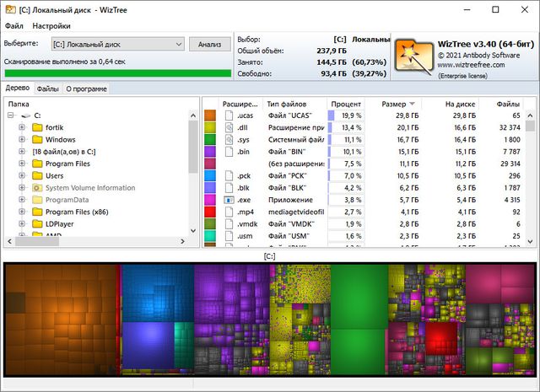Expand the fortik folder node

click(21, 127)
